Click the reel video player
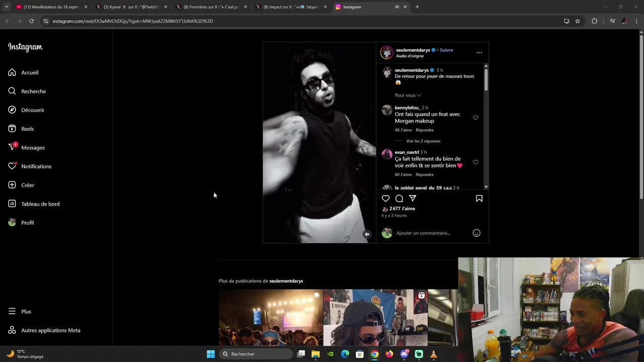This screenshot has height=362, width=644. pyautogui.click(x=319, y=143)
